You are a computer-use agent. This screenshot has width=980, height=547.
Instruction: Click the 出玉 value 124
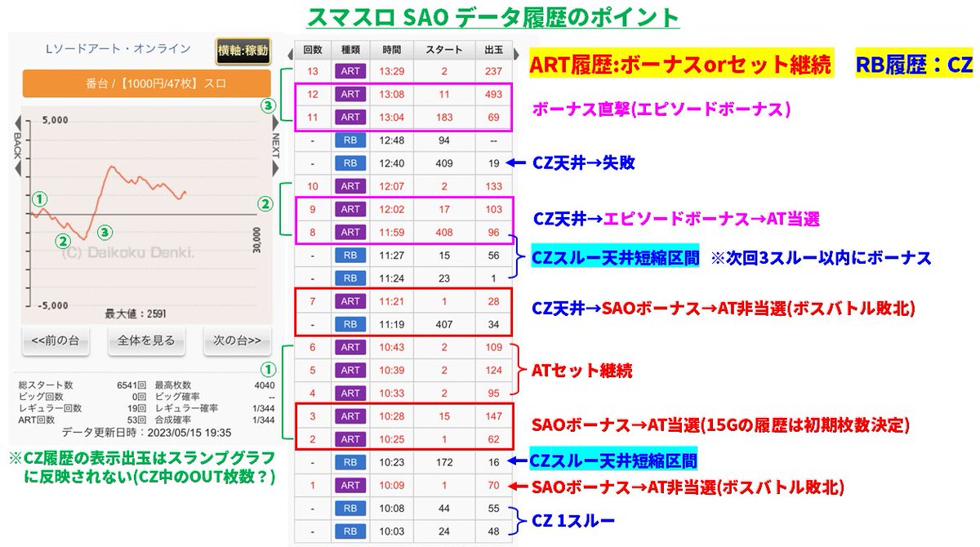coord(493,370)
